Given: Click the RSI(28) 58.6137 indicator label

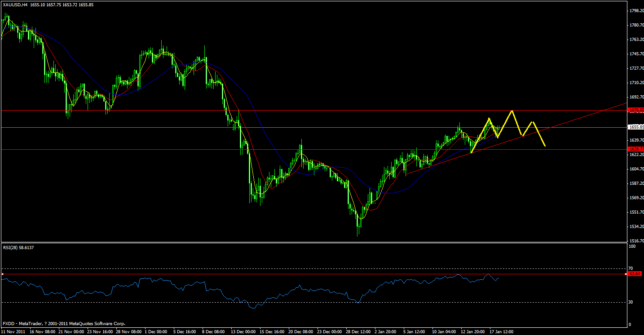Looking at the screenshot, I should tap(18, 247).
